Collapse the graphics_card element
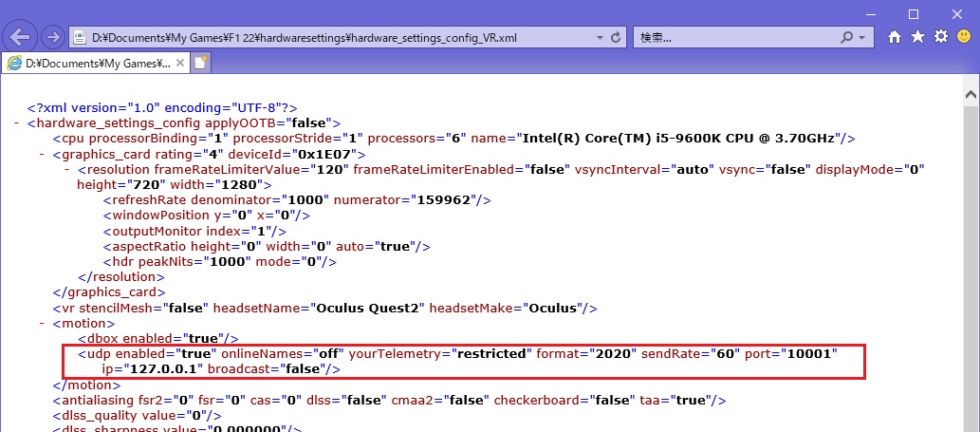Image resolution: width=980 pixels, height=432 pixels. point(42,154)
